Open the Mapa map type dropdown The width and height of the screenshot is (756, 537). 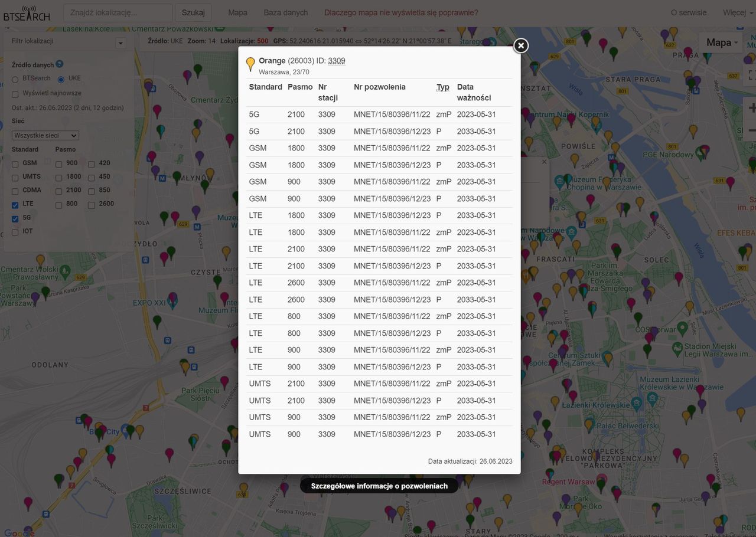click(721, 42)
